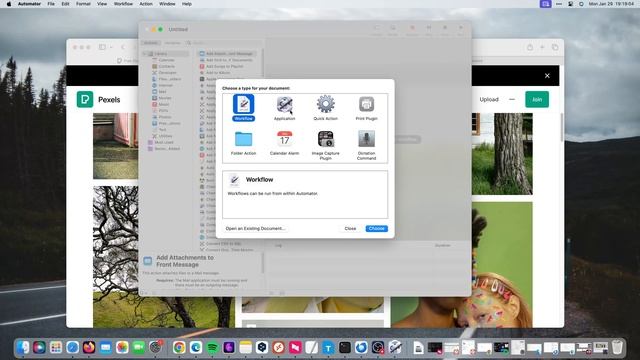The height and width of the screenshot is (360, 640).
Task: Open Finder from the Dock
Action: (23, 347)
